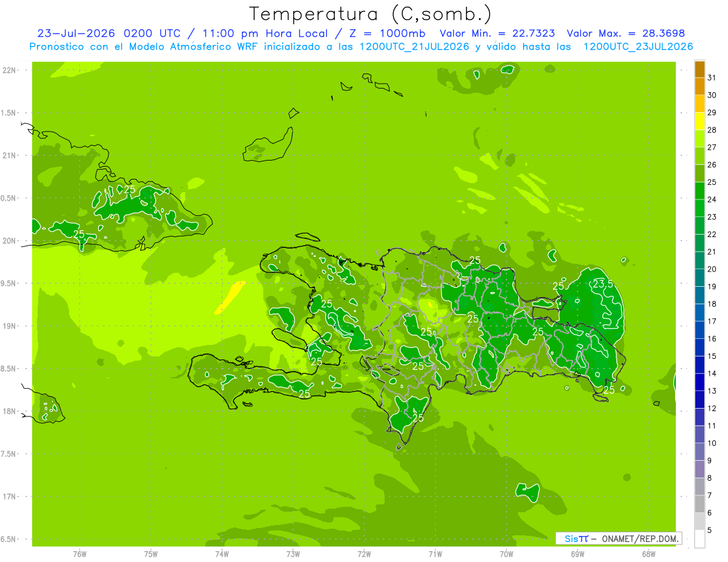Viewport: 728px width, 562px height.
Task: Click the '75W' longitude label
Action: click(150, 554)
